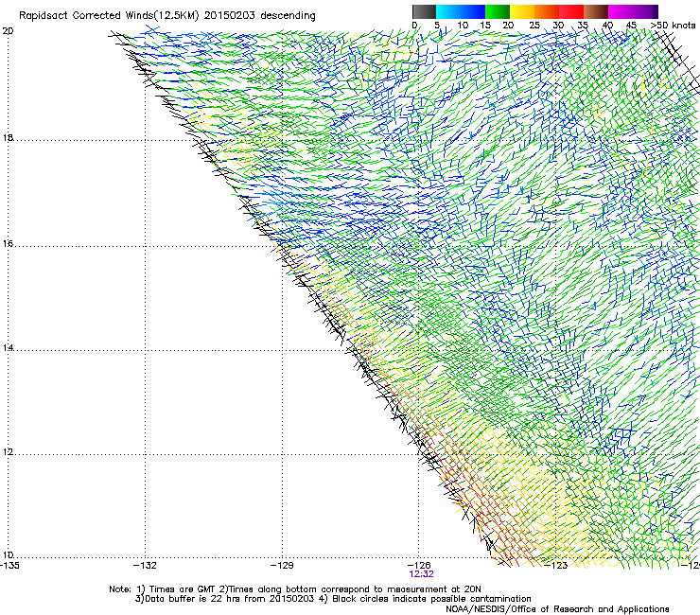Click the latitude label '12'

(8, 452)
